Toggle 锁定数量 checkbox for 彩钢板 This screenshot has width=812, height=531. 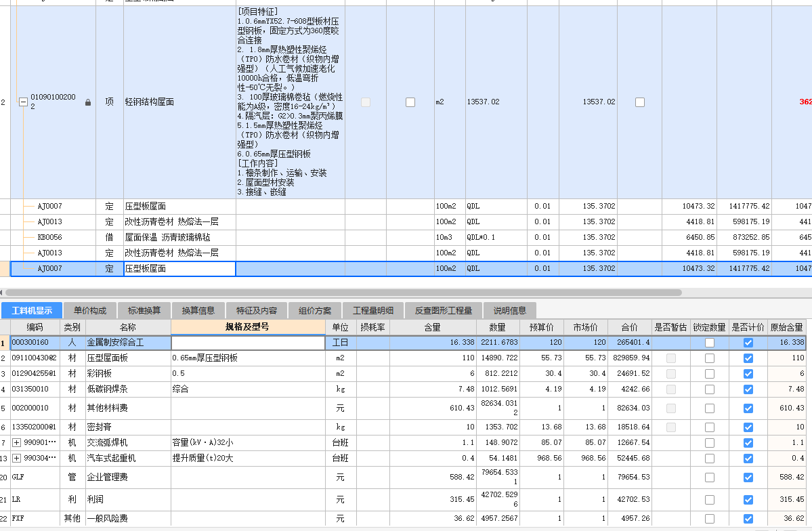pyautogui.click(x=710, y=373)
